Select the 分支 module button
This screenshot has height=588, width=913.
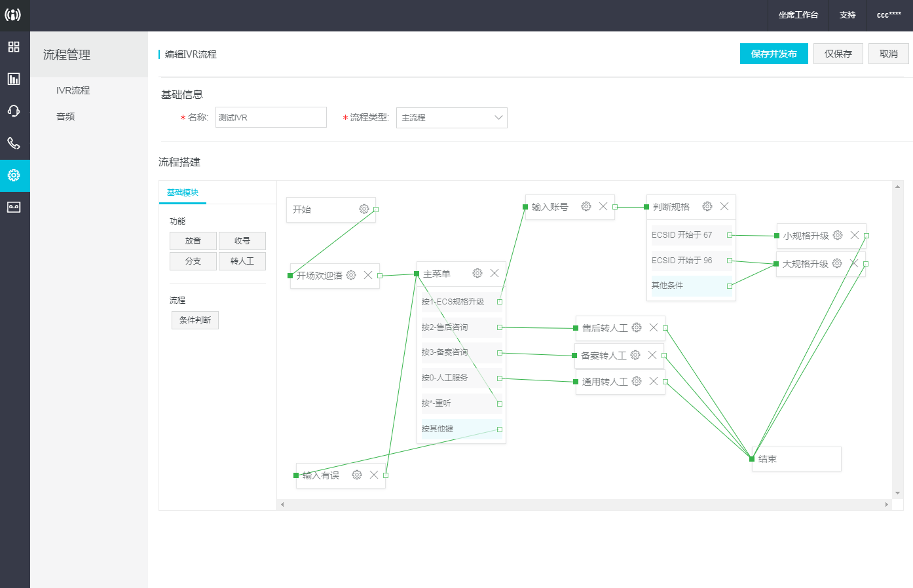[193, 261]
